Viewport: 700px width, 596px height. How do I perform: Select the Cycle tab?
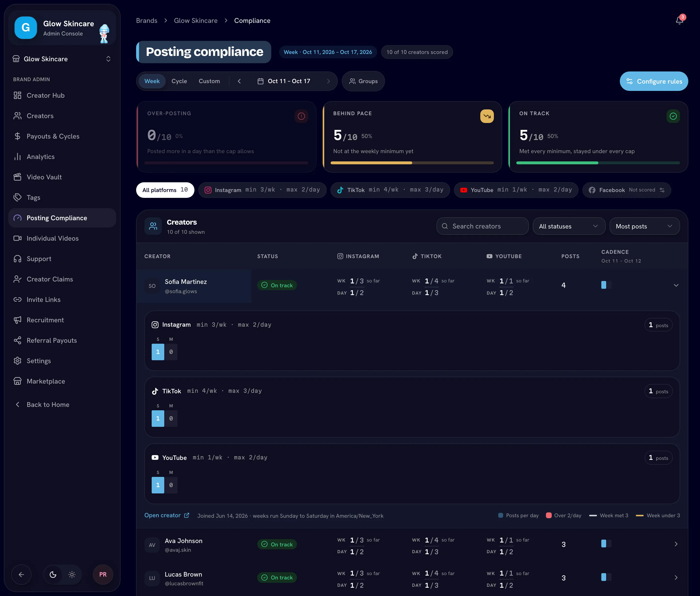179,81
